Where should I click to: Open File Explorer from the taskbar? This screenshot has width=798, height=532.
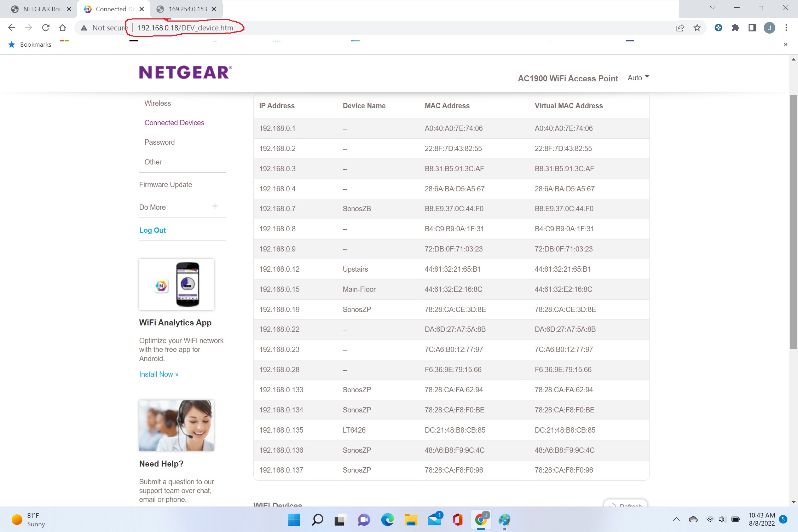[x=411, y=520]
